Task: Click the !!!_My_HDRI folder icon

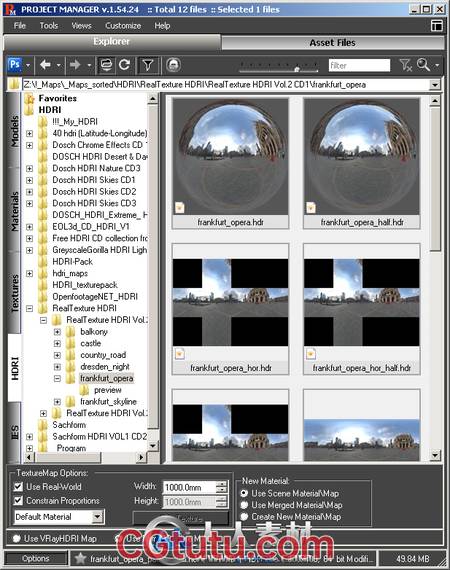Action: coord(43,122)
